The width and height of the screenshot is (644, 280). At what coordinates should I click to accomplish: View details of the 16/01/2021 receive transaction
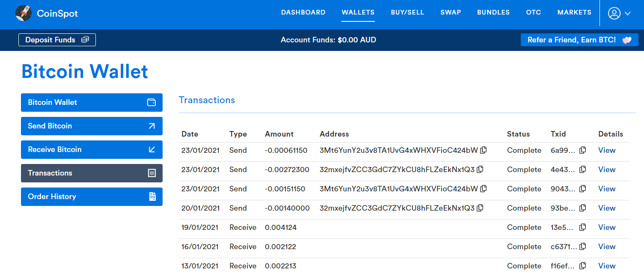tap(607, 247)
